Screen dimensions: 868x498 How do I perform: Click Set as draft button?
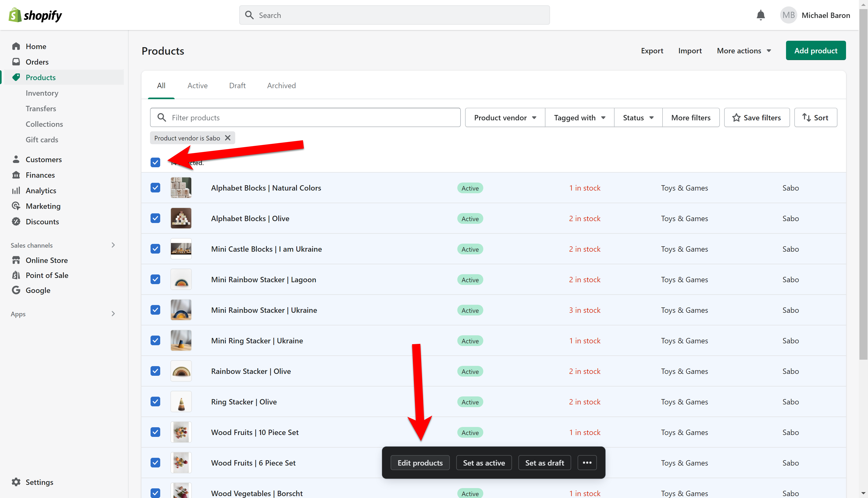(544, 463)
